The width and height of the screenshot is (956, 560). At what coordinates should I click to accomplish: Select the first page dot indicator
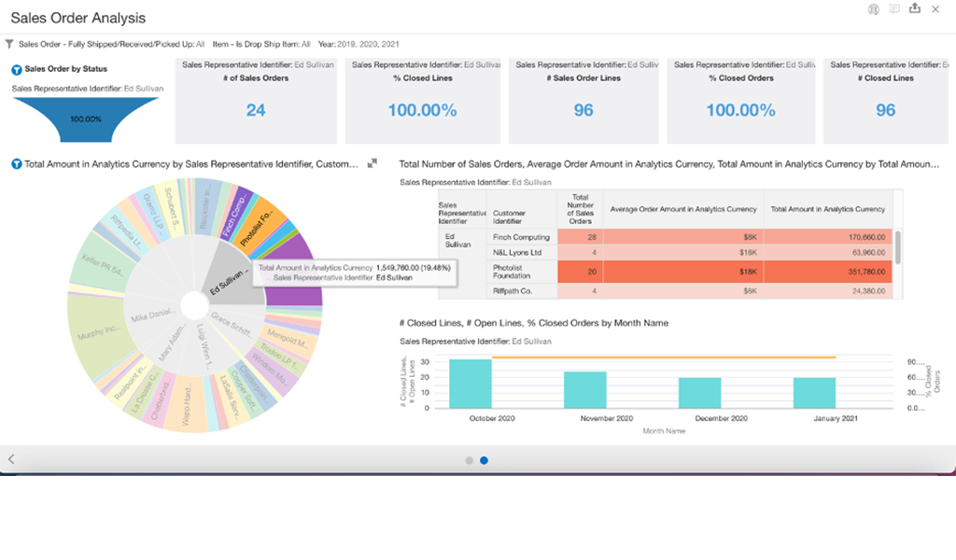[469, 461]
